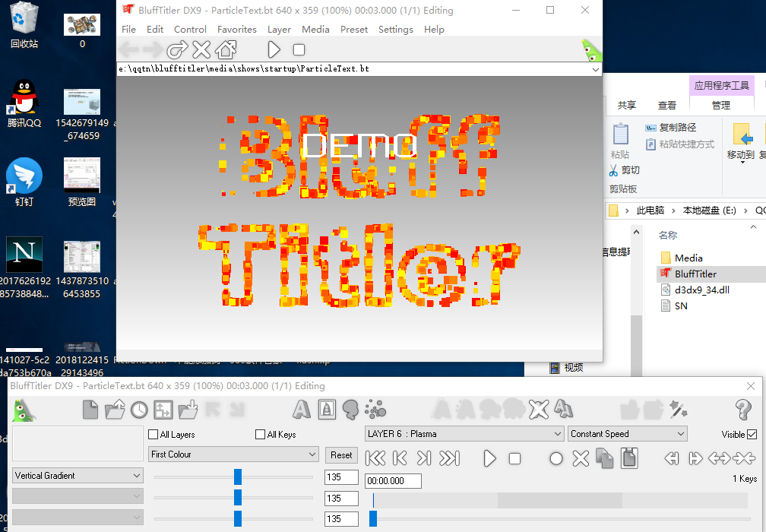Screen dimensions: 766x532
Task: Click the first 135 value field
Action: pos(341,477)
